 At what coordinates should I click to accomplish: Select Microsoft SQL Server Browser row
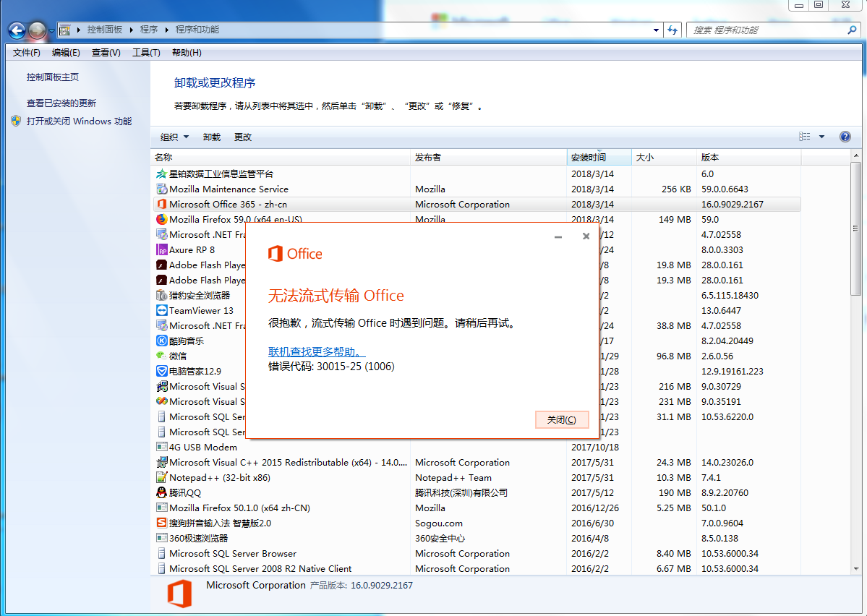(476, 554)
